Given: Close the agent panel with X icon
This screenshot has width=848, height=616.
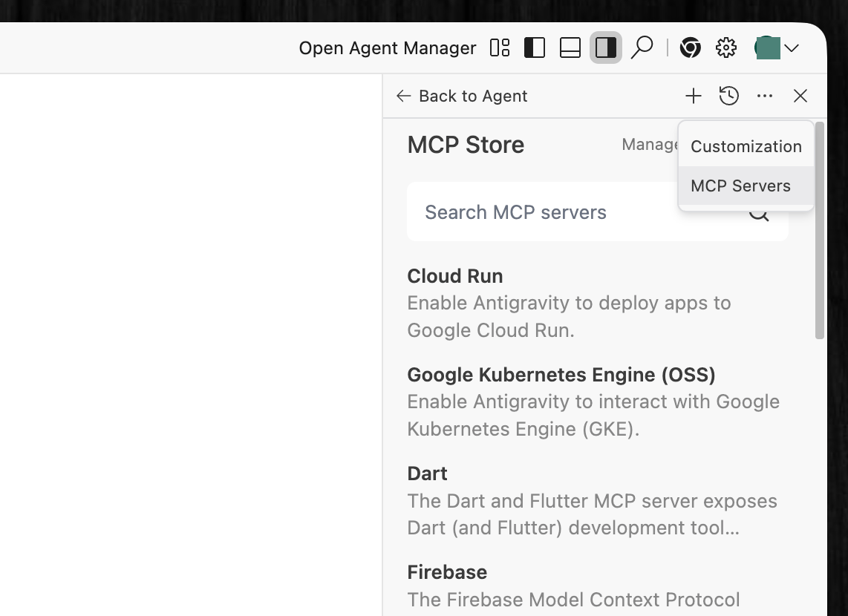Looking at the screenshot, I should 800,96.
